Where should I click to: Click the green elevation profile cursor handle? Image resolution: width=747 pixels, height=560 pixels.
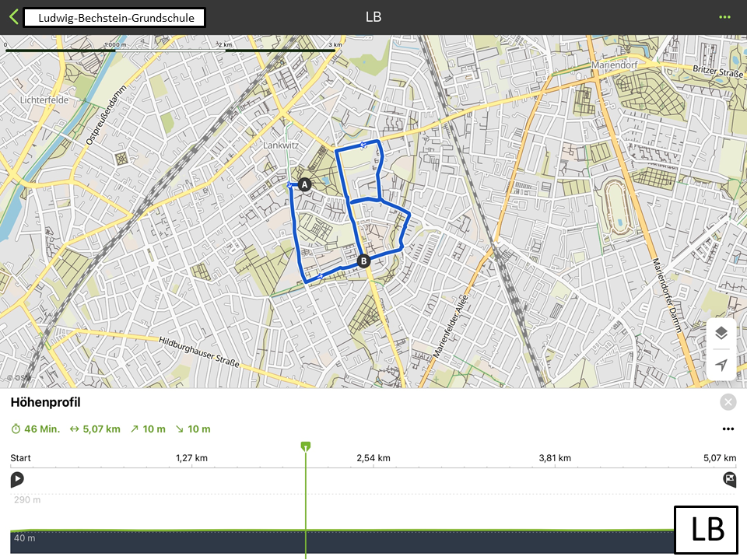(305, 446)
